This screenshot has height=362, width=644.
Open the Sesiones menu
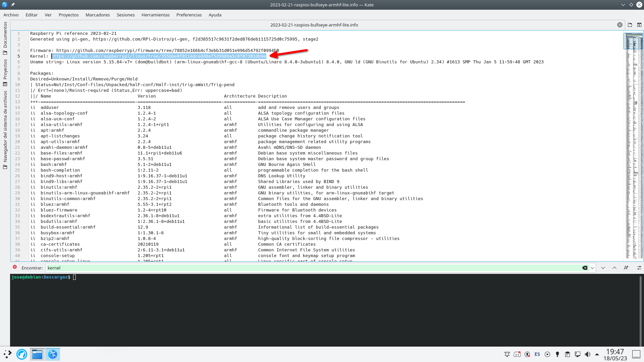click(125, 15)
